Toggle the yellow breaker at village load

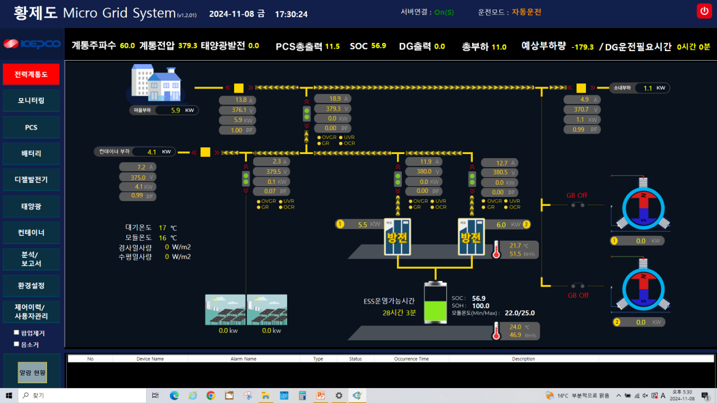point(239,88)
